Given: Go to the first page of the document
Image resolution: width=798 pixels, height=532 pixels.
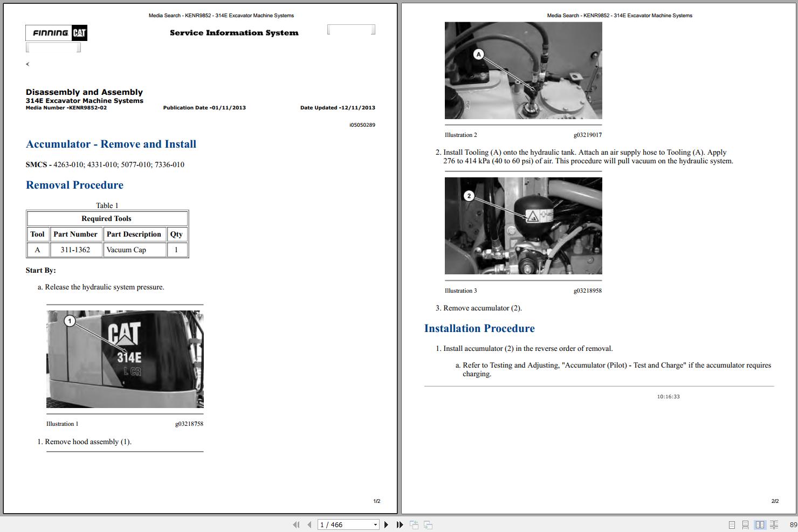Looking at the screenshot, I should (297, 524).
